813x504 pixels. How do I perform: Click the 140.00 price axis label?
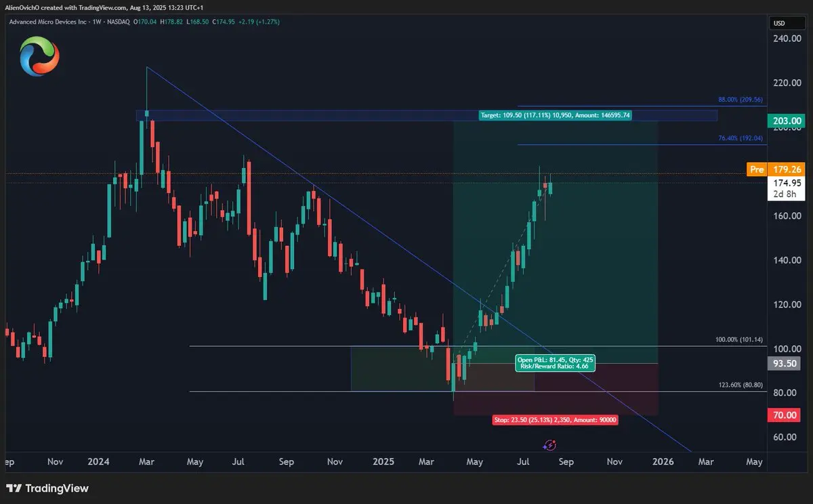coord(787,260)
